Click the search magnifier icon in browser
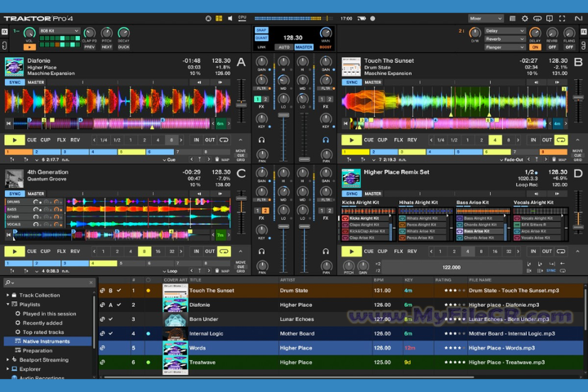The width and height of the screenshot is (588, 392). tap(8, 283)
